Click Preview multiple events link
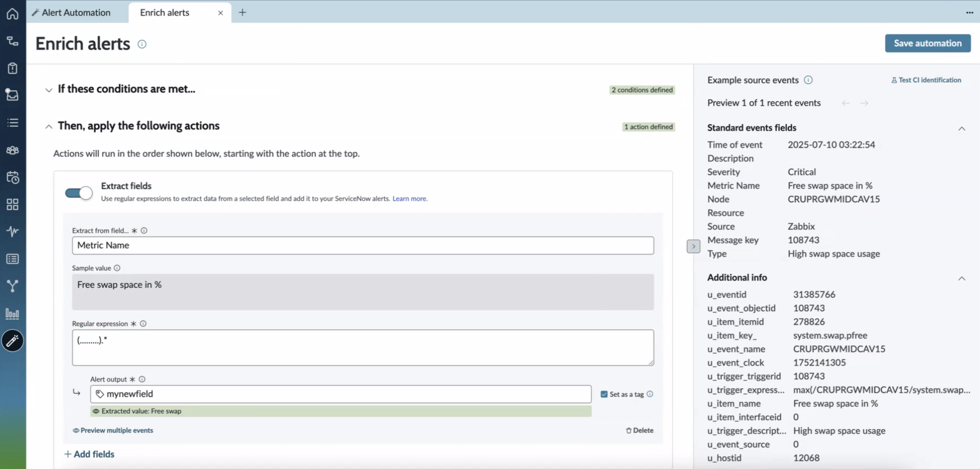This screenshot has height=469, width=980. pyautogui.click(x=113, y=430)
